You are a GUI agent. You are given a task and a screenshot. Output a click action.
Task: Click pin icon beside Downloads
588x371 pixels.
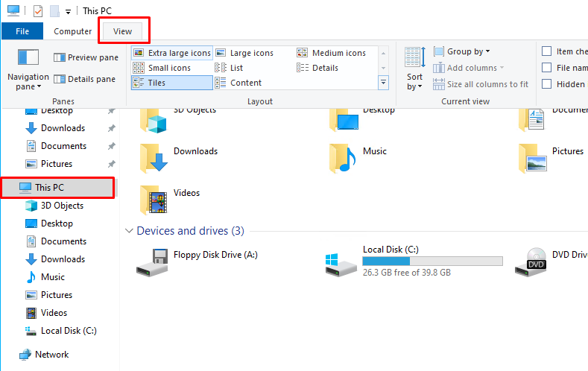pos(111,128)
